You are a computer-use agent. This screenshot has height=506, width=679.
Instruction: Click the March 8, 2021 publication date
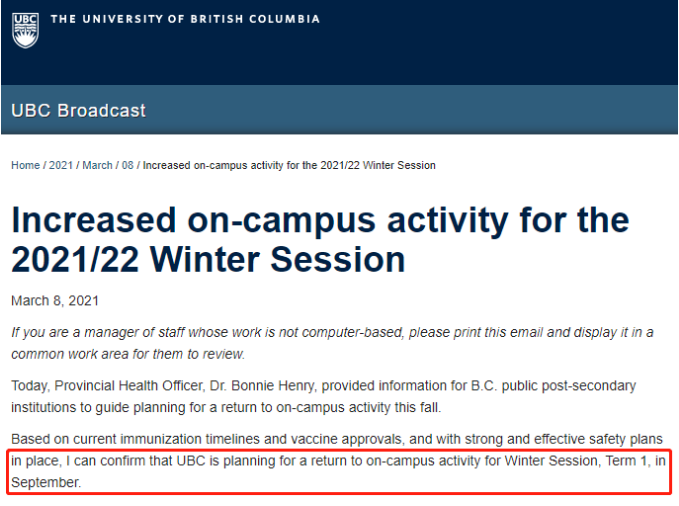pos(55,301)
